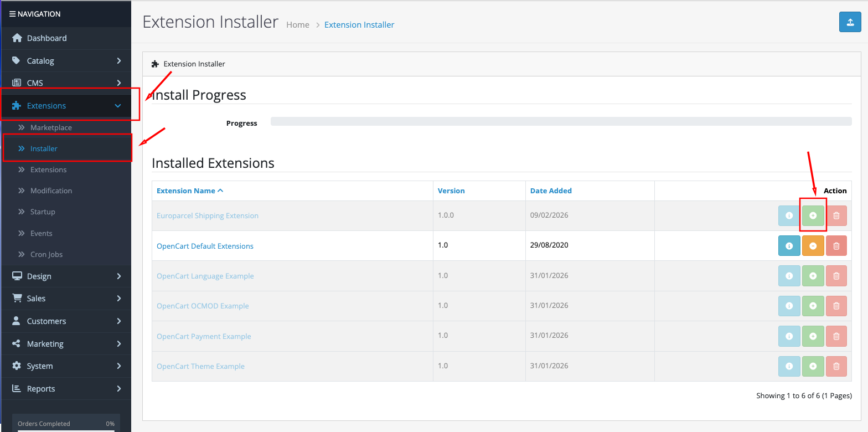Click the Extensions puzzle icon in the sidebar
Screen dimensions: 868x432
17,106
